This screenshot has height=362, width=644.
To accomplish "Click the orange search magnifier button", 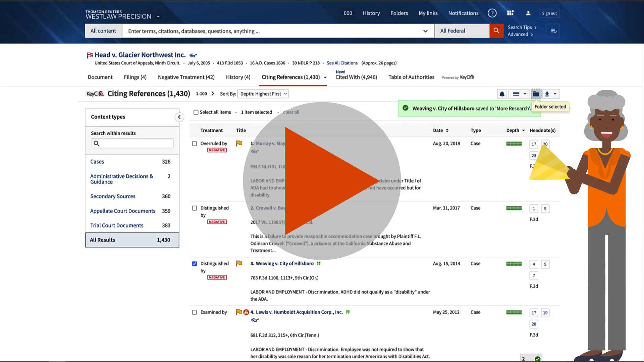I will point(496,31).
